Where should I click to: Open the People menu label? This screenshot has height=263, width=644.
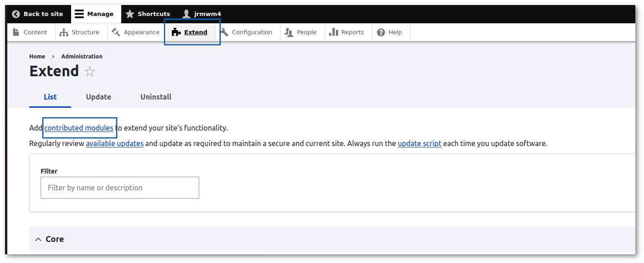(x=307, y=32)
